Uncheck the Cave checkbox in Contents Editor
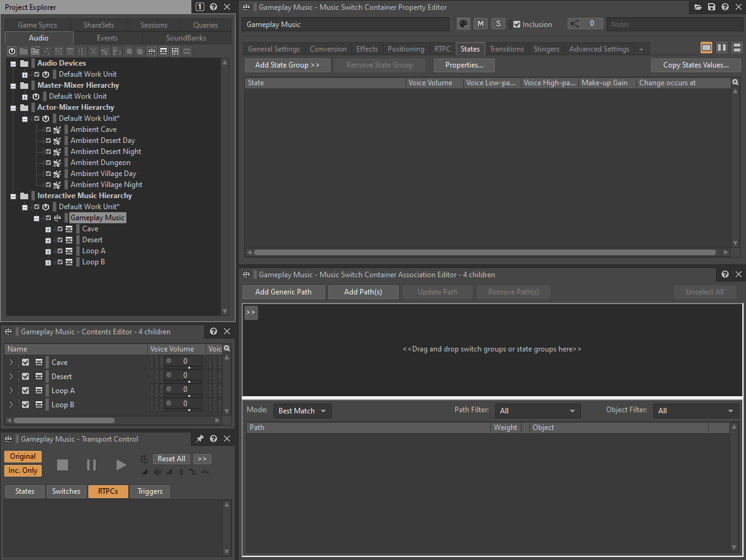746x560 pixels. click(x=26, y=362)
